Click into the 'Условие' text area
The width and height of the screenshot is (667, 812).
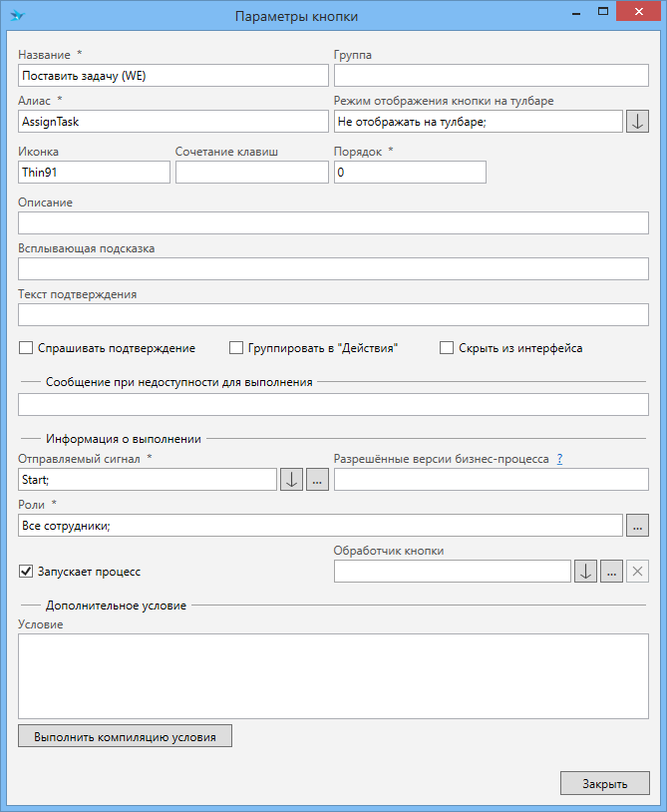point(333,675)
